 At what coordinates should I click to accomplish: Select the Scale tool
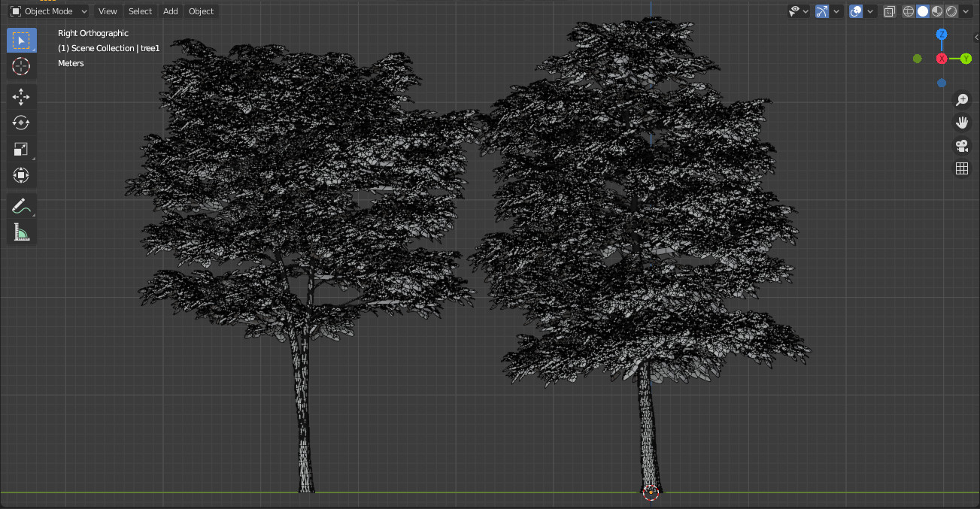21,149
